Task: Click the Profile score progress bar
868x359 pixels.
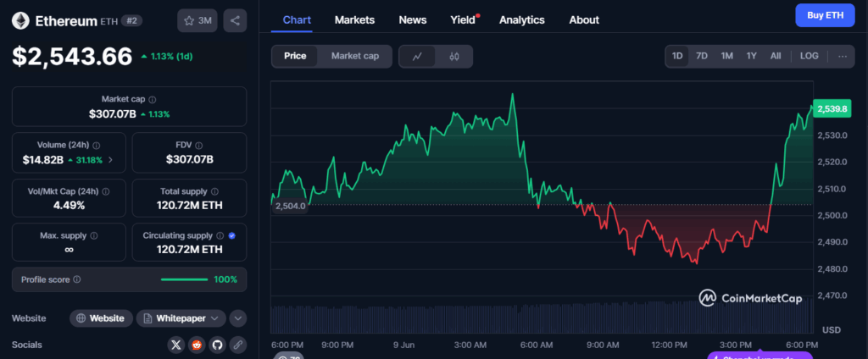Action: coord(184,279)
